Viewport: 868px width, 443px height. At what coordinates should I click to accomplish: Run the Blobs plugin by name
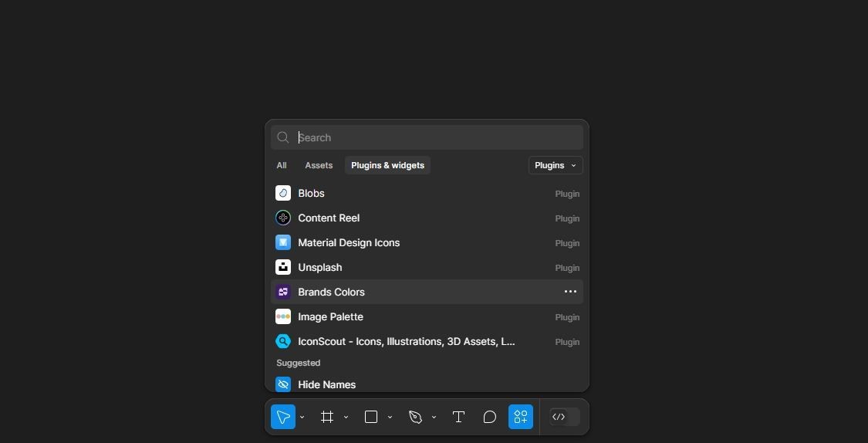311,193
